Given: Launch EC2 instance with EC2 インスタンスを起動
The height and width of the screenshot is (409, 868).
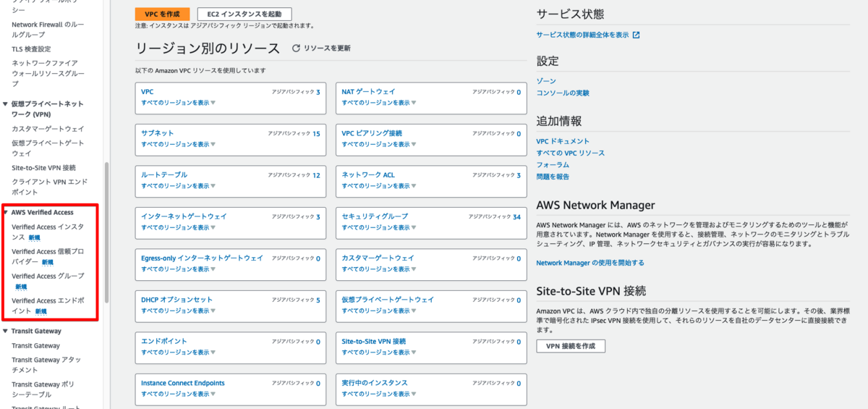Looking at the screenshot, I should pyautogui.click(x=244, y=14).
